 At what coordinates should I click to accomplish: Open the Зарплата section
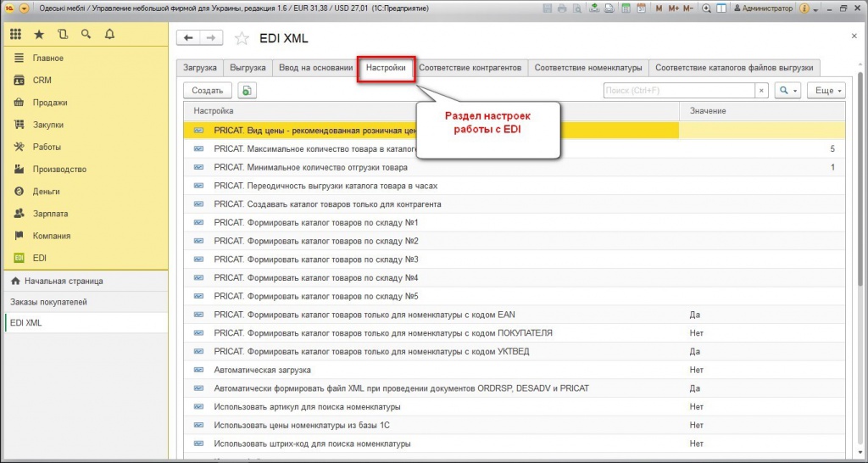tap(86, 213)
